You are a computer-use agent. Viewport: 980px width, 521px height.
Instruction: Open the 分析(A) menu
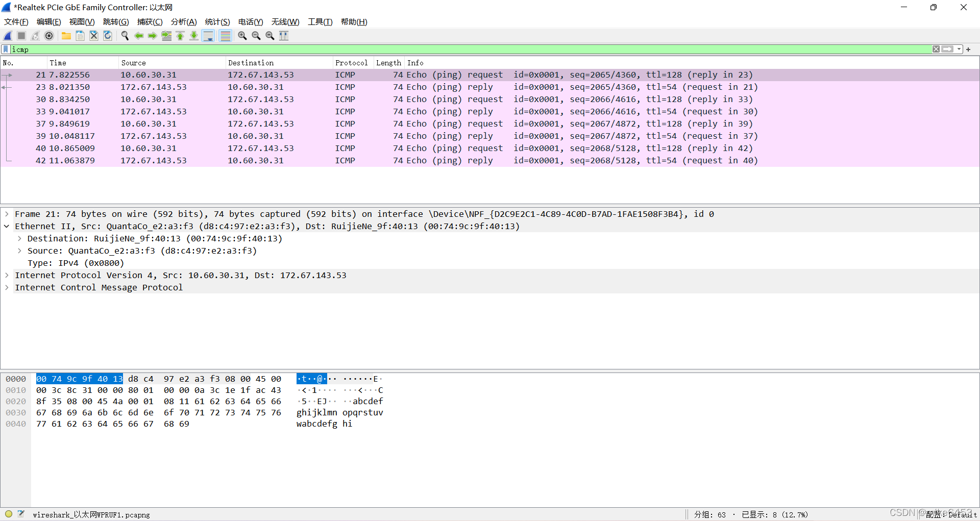pos(184,22)
